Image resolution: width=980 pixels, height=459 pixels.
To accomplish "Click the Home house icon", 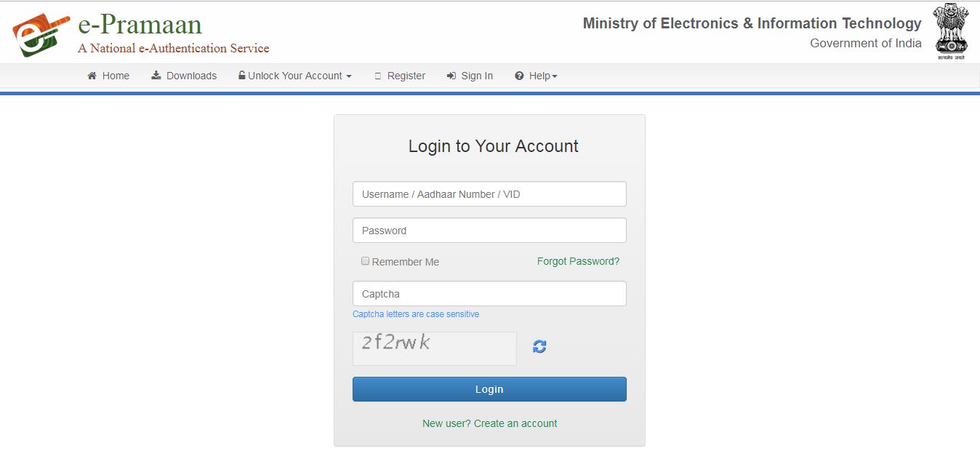I will 92,76.
